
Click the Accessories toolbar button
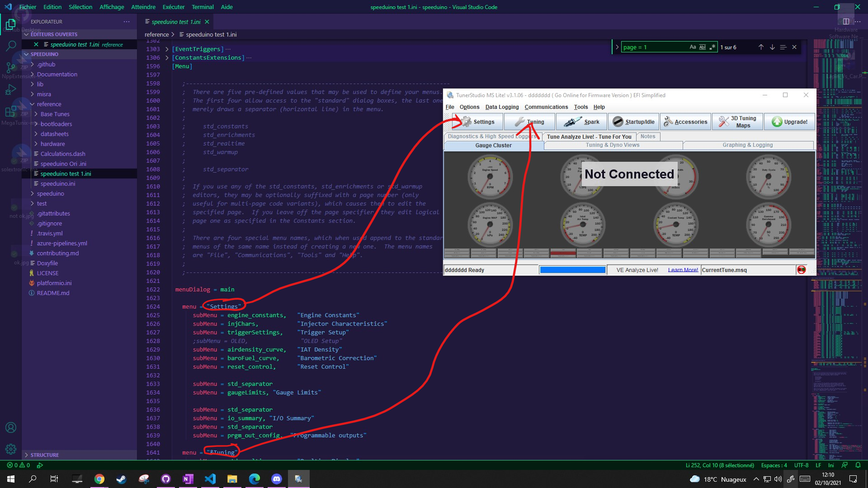tap(685, 122)
